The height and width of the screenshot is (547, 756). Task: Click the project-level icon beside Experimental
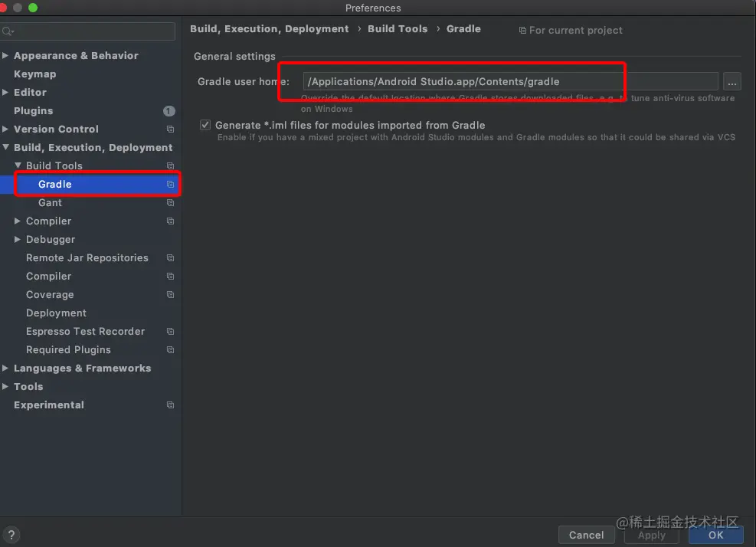point(170,405)
